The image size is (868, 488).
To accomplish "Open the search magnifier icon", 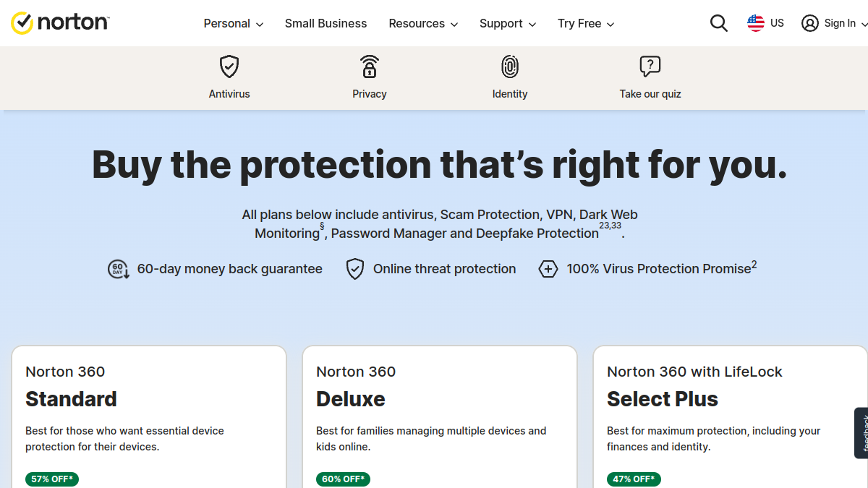I will pos(718,23).
